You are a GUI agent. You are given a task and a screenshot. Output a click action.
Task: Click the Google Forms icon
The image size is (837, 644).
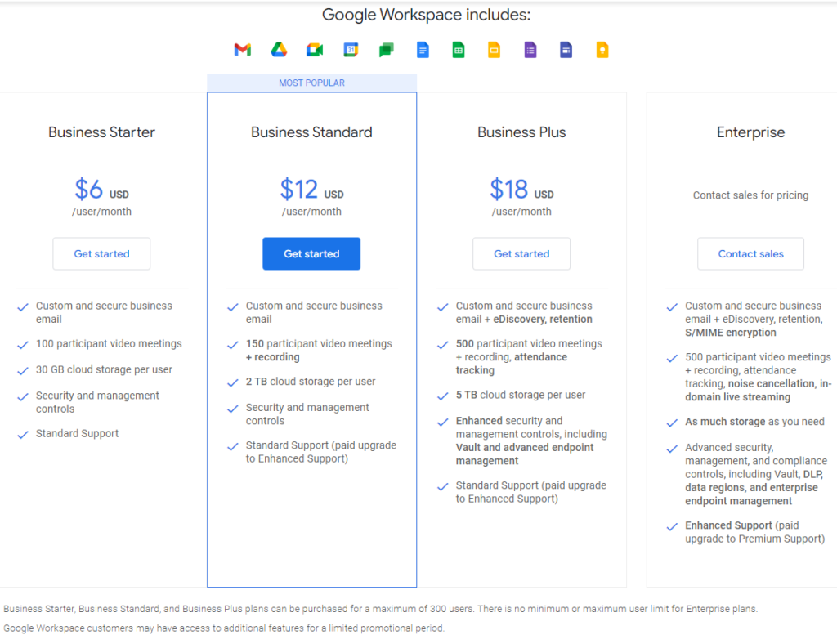530,50
